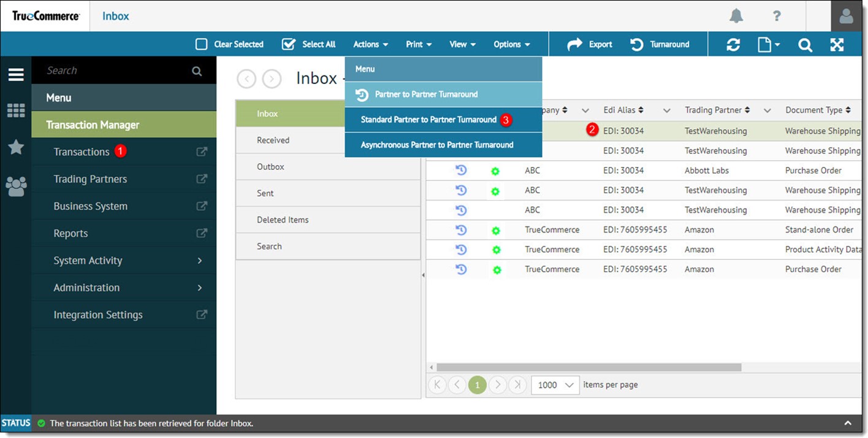Click the horizontal scrollbar under the table
Image resolution: width=868 pixels, height=438 pixels.
click(588, 367)
